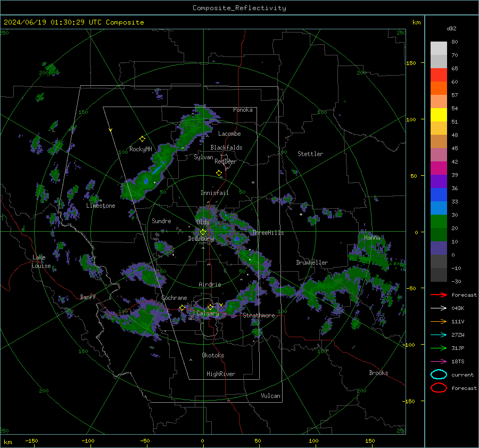Click the RedDeer city label
The width and height of the screenshot is (479, 448).
point(226,161)
